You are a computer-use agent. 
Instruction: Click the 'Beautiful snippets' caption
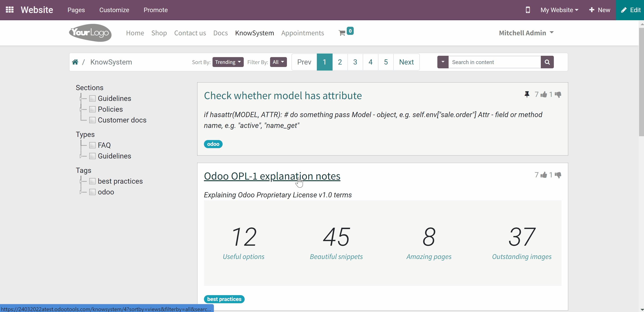tap(336, 256)
